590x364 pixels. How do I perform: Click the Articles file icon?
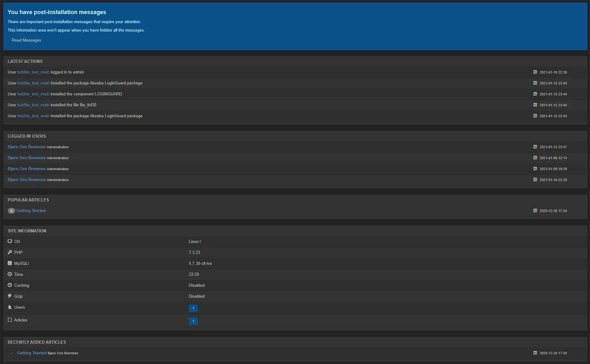pyautogui.click(x=10, y=320)
